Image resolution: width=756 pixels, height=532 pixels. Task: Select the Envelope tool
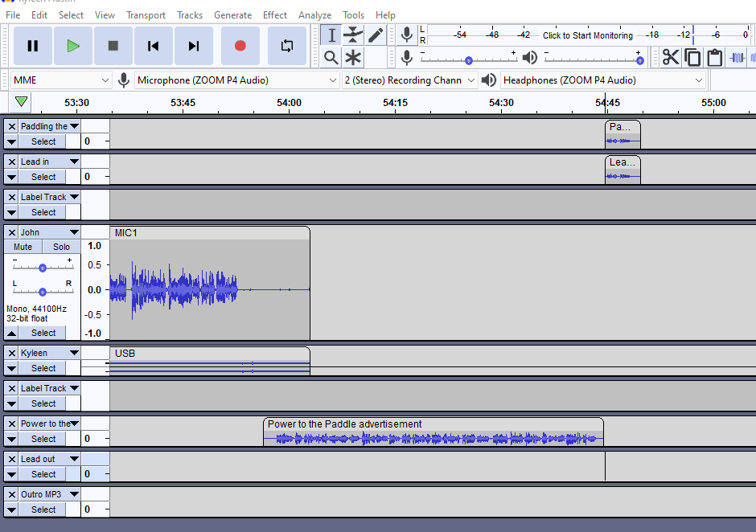(353, 35)
